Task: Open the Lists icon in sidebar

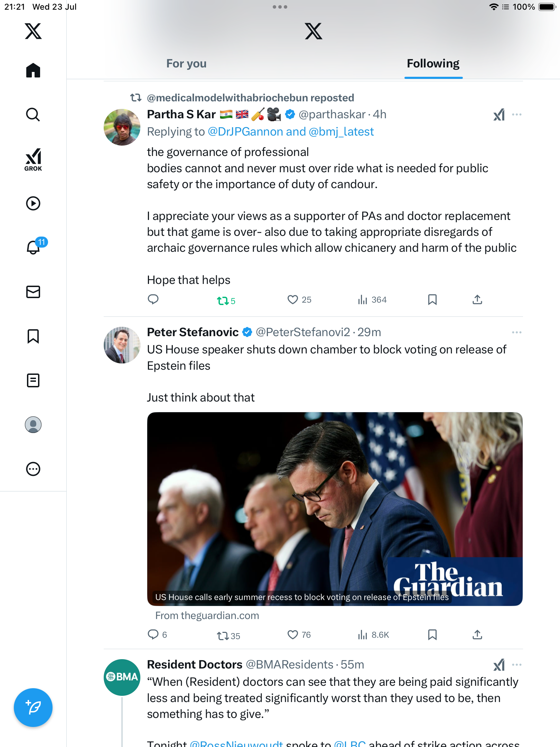Action: click(x=33, y=380)
